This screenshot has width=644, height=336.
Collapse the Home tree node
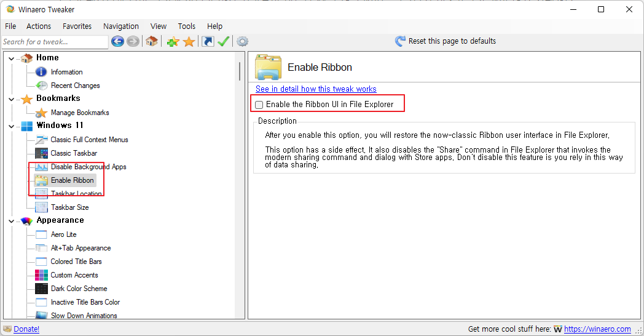tap(12, 59)
